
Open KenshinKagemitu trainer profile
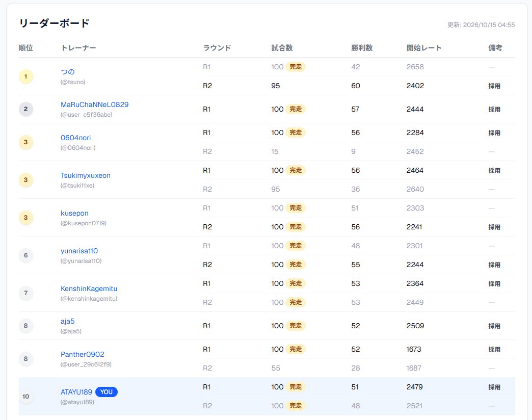click(x=89, y=288)
